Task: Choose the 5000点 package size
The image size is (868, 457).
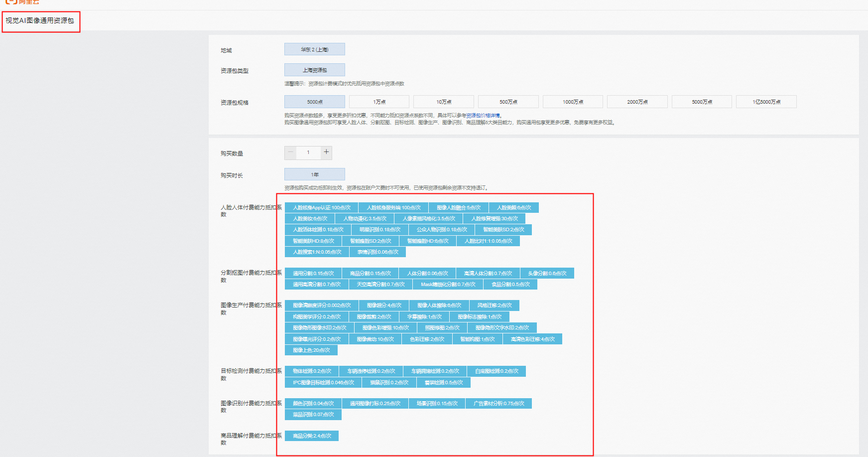Action: (x=315, y=102)
